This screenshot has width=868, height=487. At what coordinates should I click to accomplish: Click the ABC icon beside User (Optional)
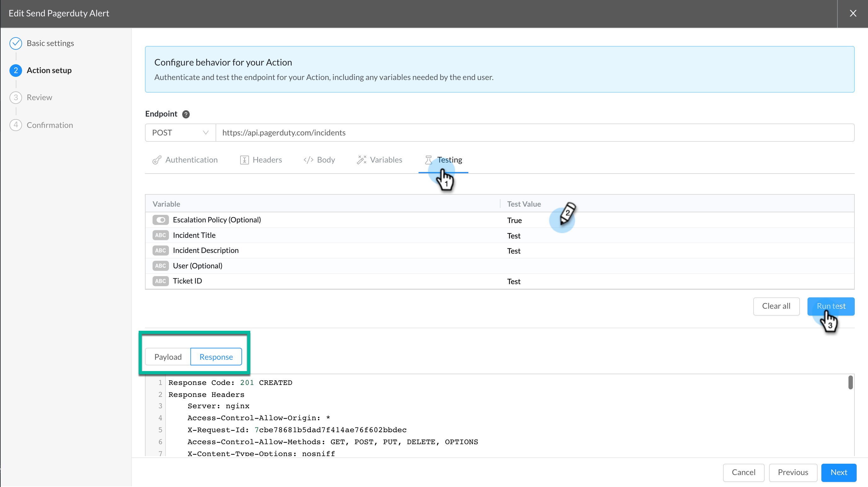160,266
